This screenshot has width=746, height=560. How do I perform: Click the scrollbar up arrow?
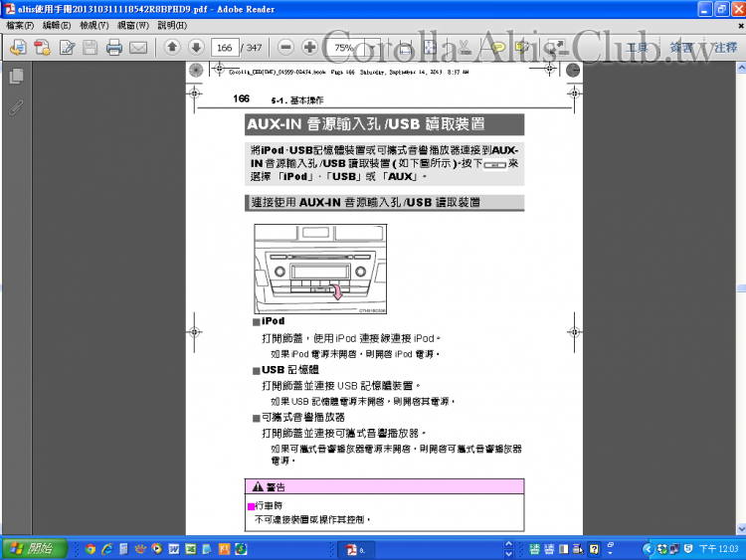tap(741, 68)
